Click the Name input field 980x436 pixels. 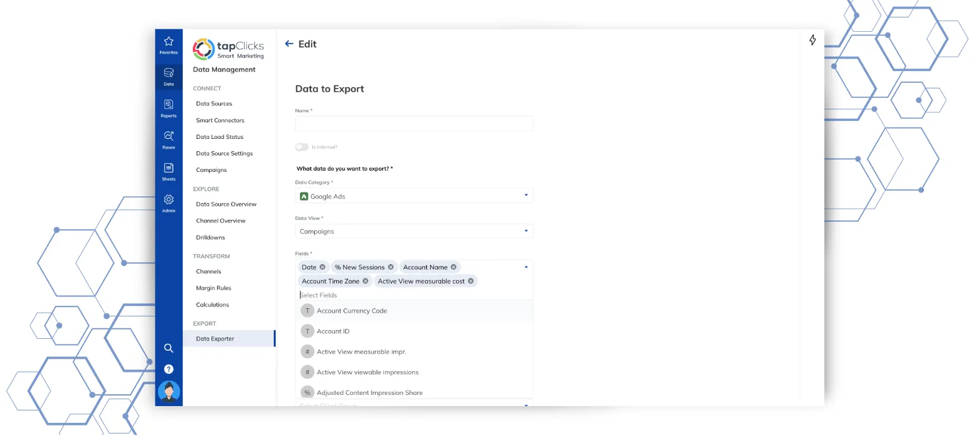(414, 123)
